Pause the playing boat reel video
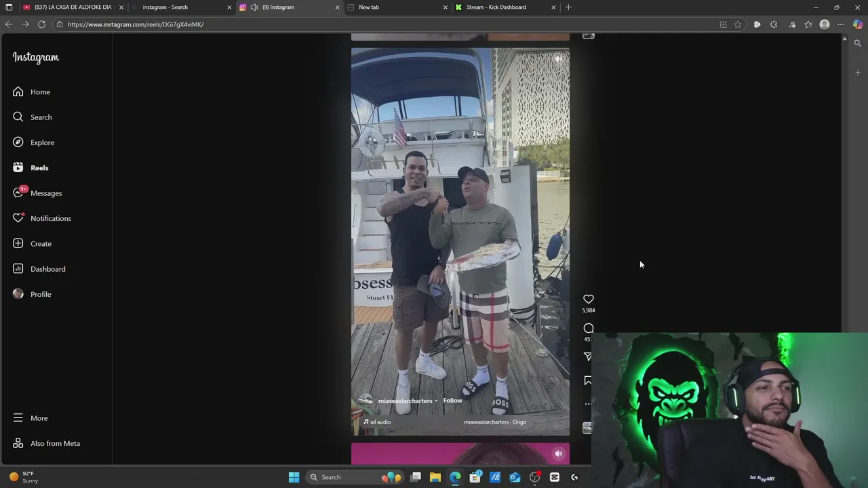This screenshot has width=868, height=488. click(x=460, y=241)
